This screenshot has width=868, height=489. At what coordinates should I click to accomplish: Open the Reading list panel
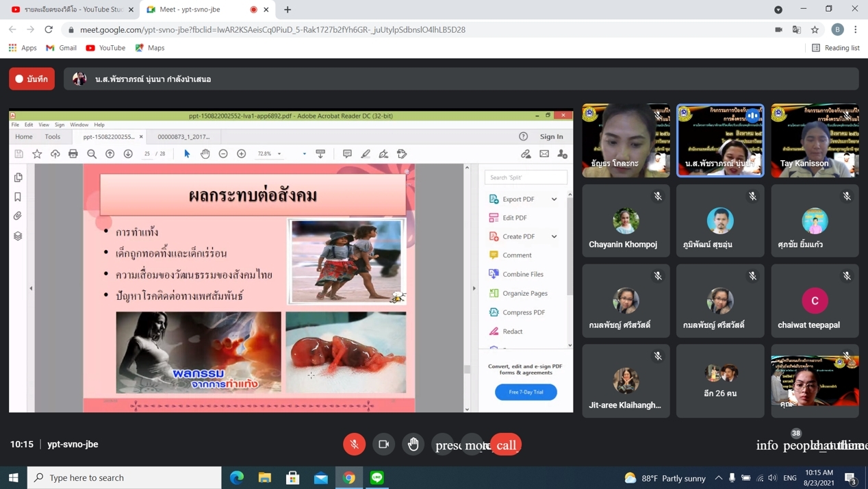[835, 48]
